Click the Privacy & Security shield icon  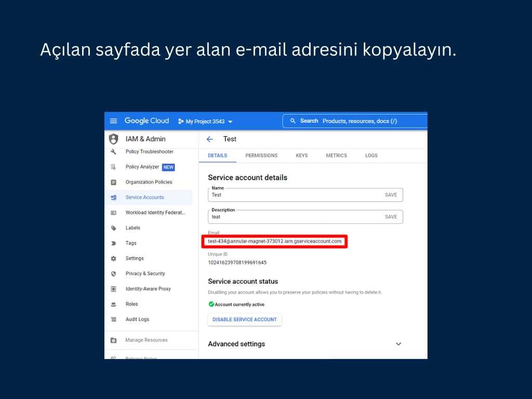click(114, 274)
